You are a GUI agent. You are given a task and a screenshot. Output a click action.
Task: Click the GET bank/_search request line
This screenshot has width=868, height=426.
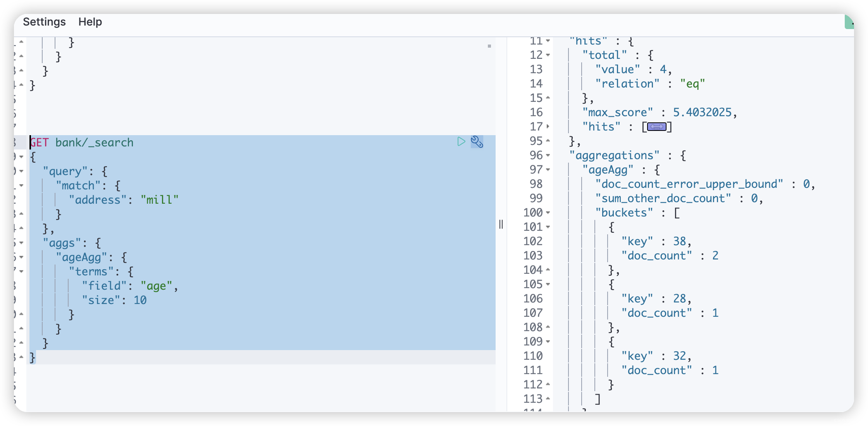click(x=94, y=142)
